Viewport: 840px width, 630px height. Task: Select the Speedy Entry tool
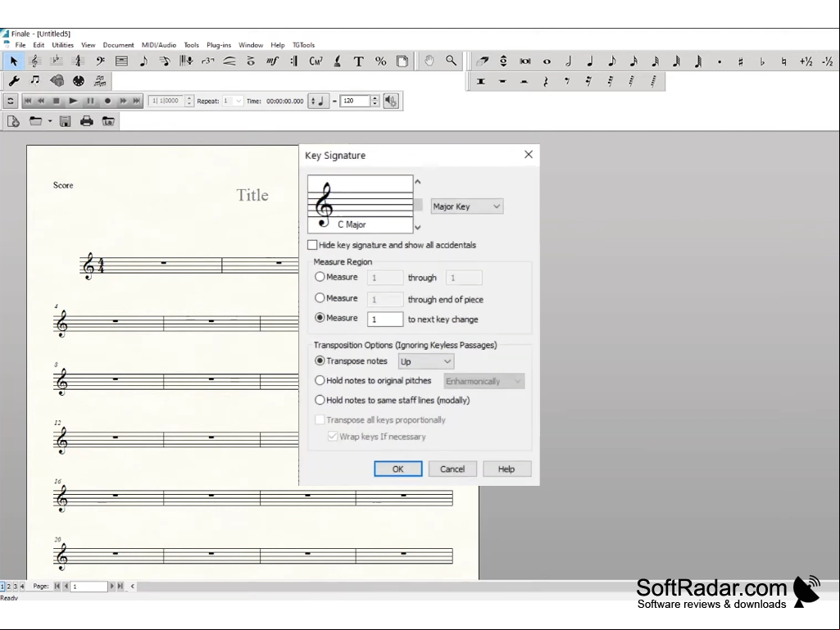click(x=165, y=61)
